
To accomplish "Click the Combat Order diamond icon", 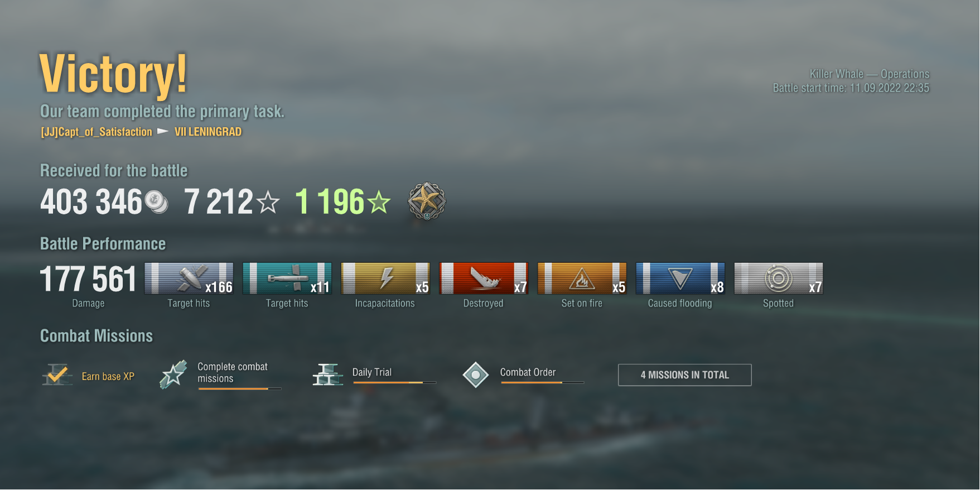I will click(x=476, y=374).
